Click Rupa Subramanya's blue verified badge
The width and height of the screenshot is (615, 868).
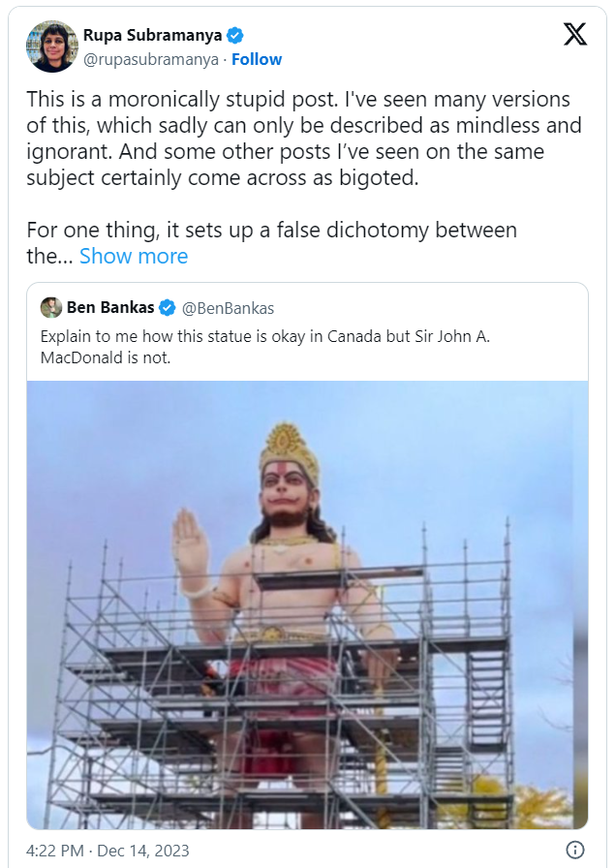tap(235, 36)
